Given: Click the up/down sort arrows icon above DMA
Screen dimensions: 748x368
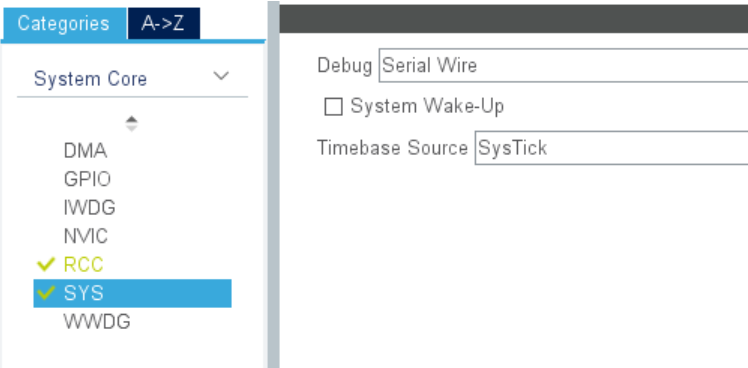Looking at the screenshot, I should (x=132, y=124).
